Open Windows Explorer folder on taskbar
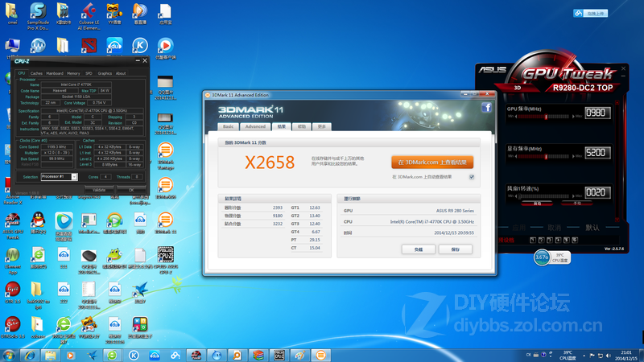 point(50,355)
